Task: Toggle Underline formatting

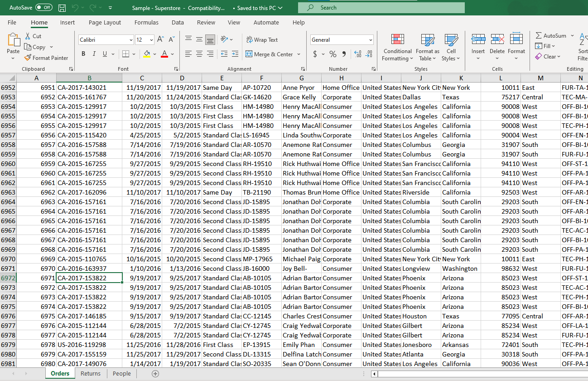Action: [x=105, y=54]
